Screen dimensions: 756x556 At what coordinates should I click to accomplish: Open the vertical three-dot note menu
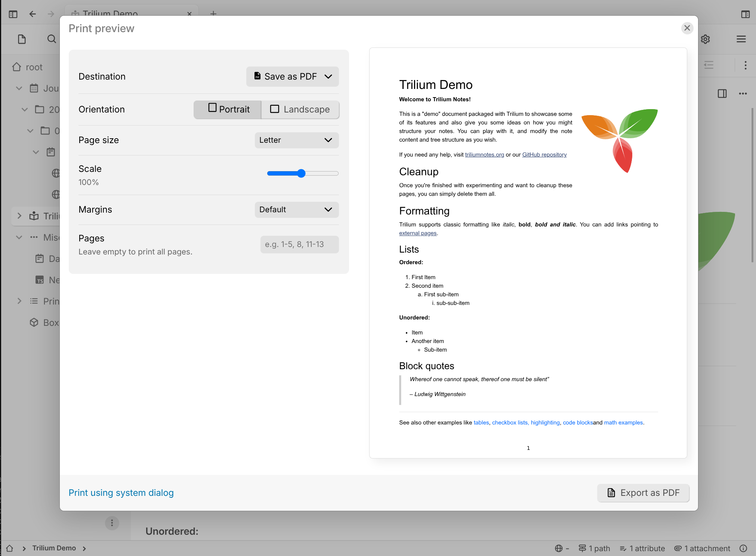click(x=745, y=65)
